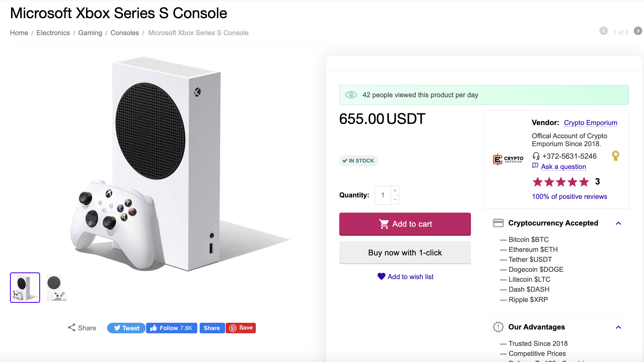Open the Ask a question link
This screenshot has width=644, height=362.
pyautogui.click(x=563, y=167)
